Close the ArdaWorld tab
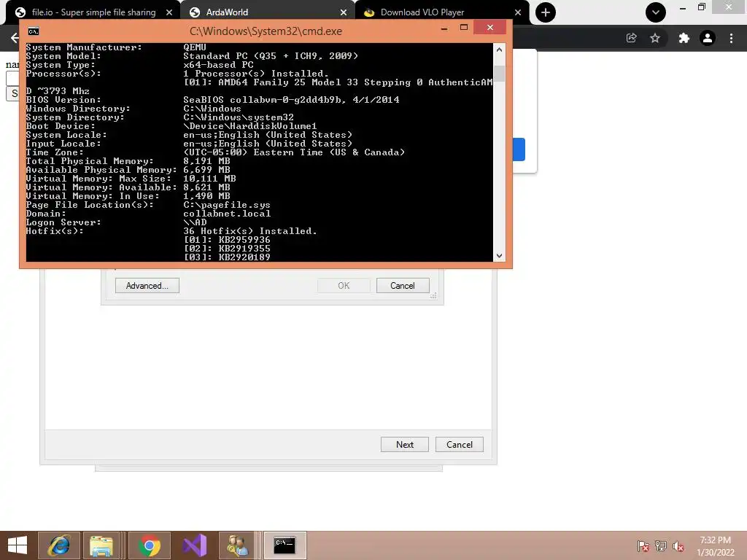 coord(344,12)
